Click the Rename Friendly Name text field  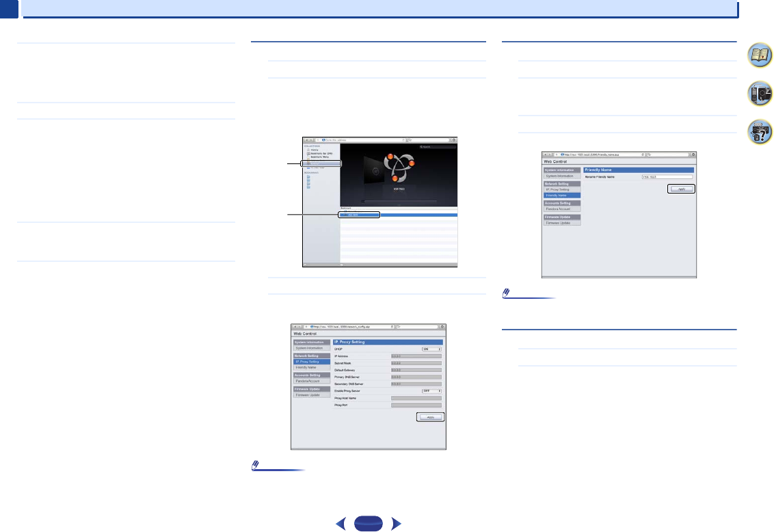tap(667, 176)
